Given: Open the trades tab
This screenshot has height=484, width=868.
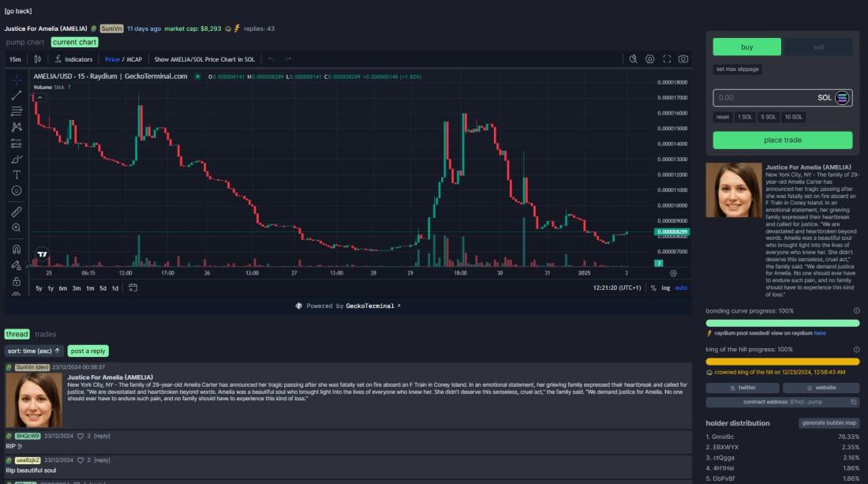Looking at the screenshot, I should coord(46,334).
